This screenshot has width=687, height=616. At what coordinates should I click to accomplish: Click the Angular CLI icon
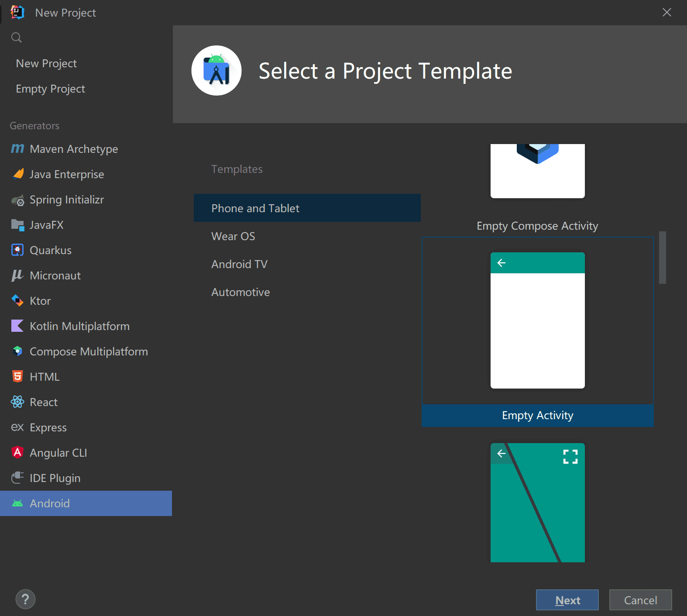click(17, 452)
